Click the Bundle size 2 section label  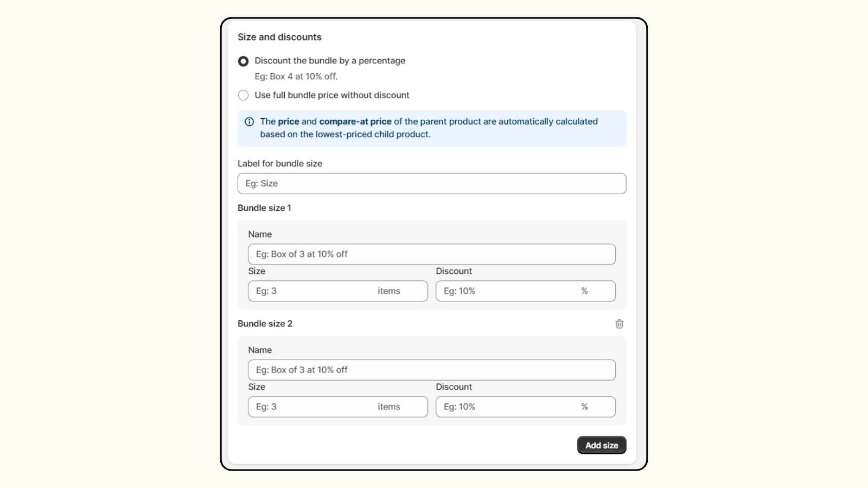click(x=265, y=323)
